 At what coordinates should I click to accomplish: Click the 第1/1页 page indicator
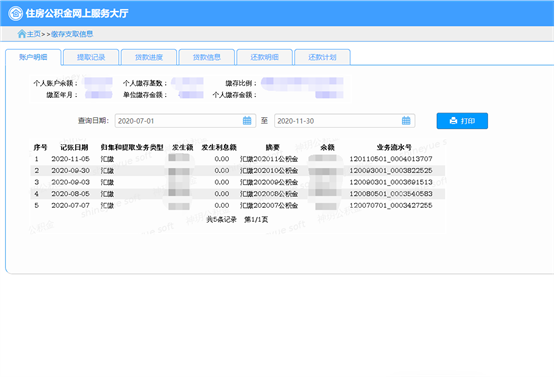[256, 220]
